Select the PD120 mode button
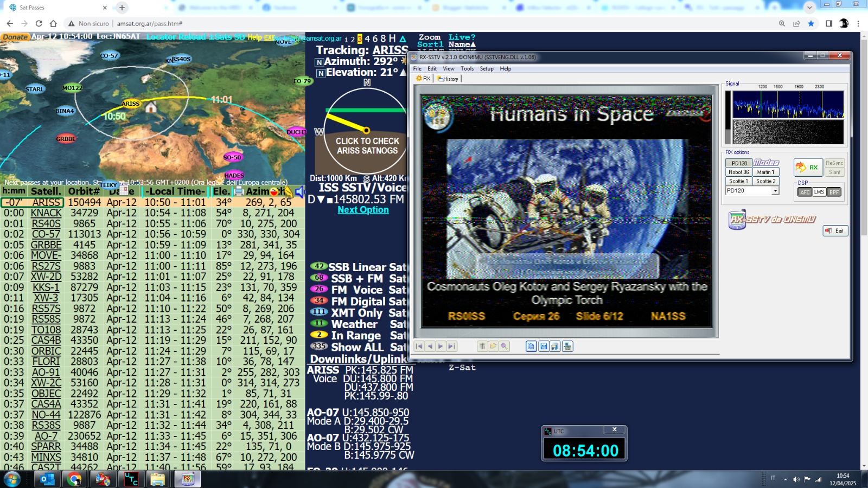The image size is (868, 488). click(739, 163)
